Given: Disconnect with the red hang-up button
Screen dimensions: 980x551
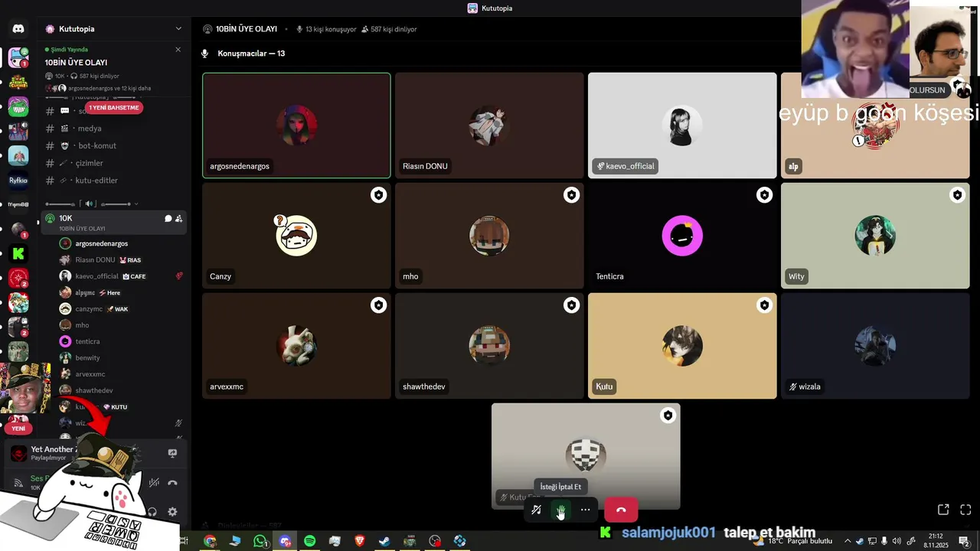Looking at the screenshot, I should 621,510.
